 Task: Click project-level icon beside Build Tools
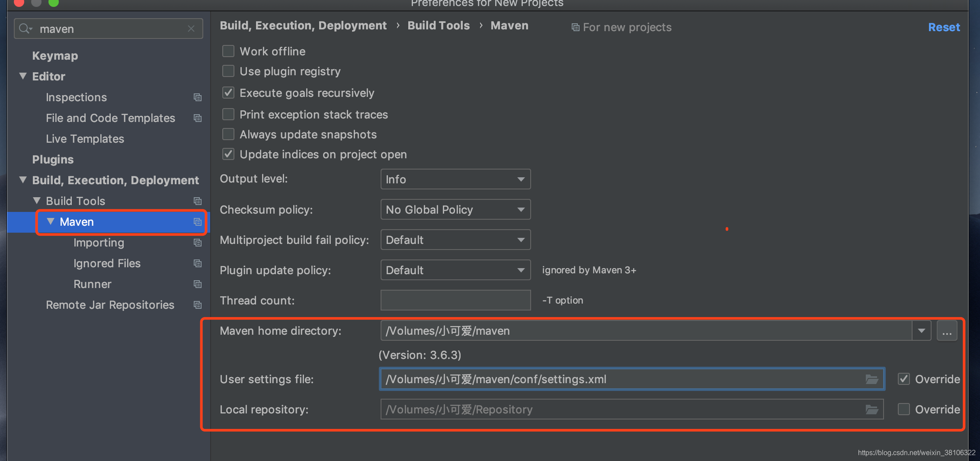tap(198, 201)
